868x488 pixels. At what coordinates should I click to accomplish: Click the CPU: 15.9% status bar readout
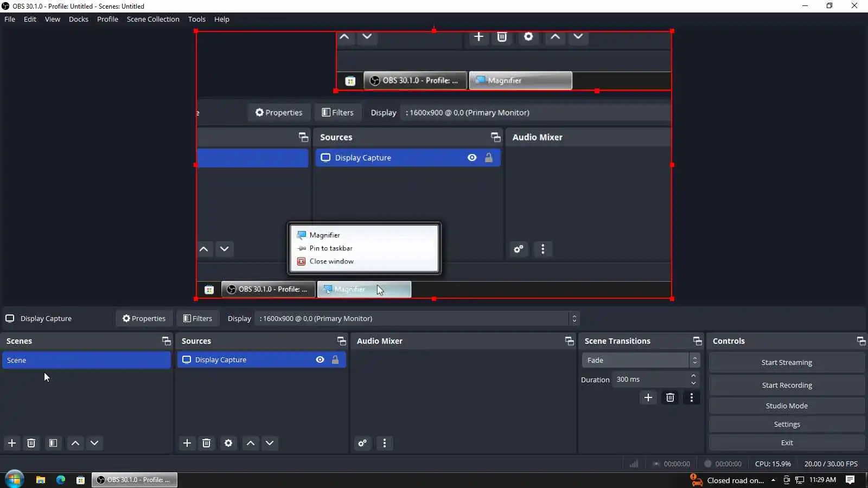point(773,464)
